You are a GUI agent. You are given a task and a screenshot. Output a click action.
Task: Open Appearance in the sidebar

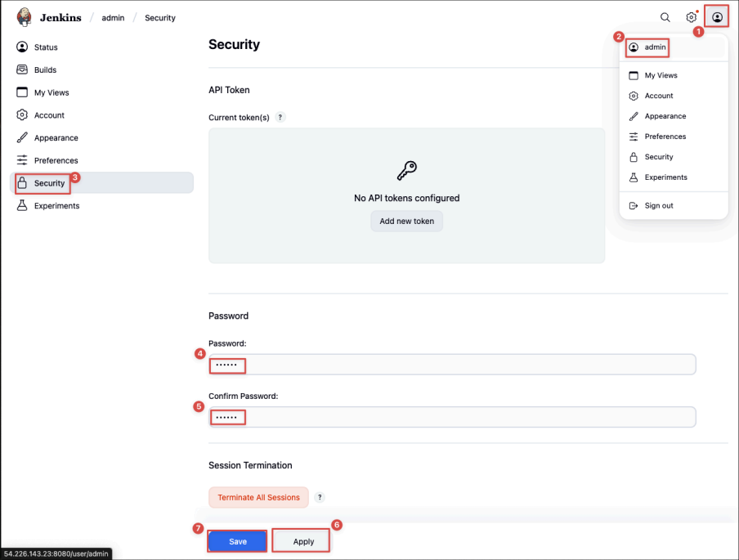[x=102, y=137]
